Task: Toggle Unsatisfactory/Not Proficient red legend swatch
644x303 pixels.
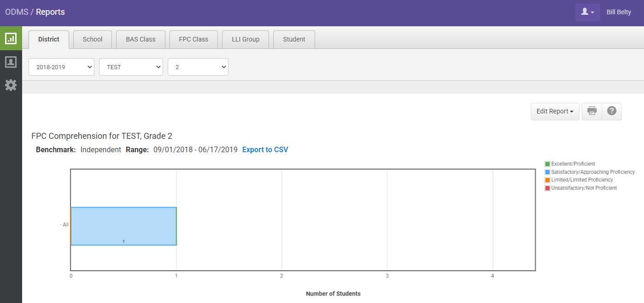Action: point(547,188)
